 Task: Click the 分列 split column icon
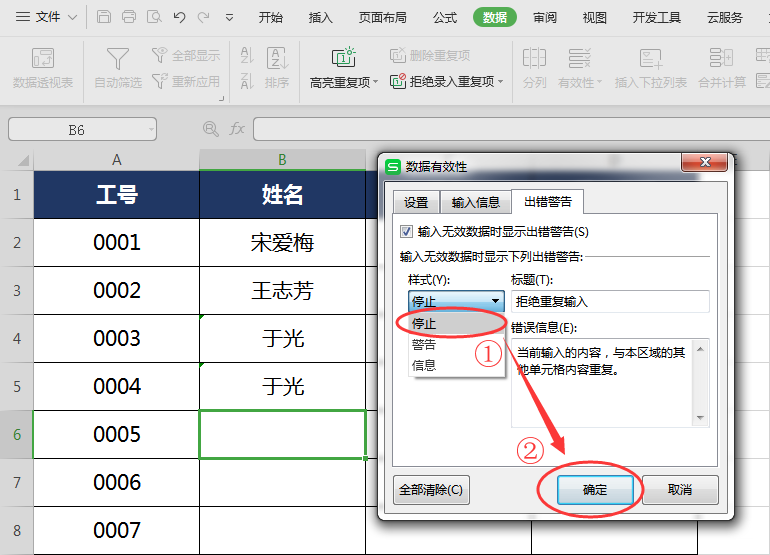(x=534, y=58)
